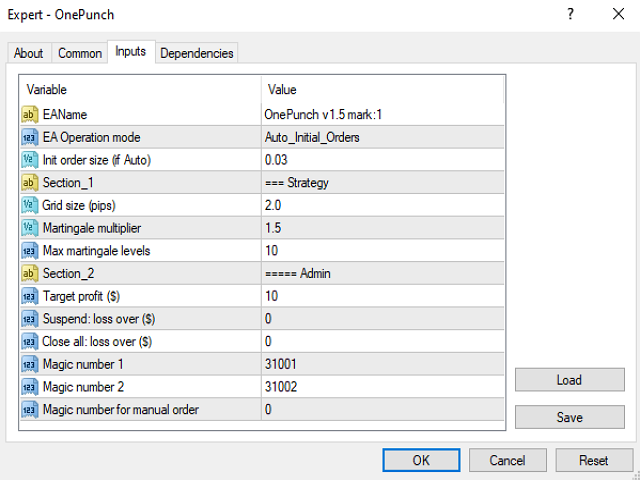The height and width of the screenshot is (480, 640).
Task: Close the Expert - OnePunch dialog
Action: (x=619, y=14)
